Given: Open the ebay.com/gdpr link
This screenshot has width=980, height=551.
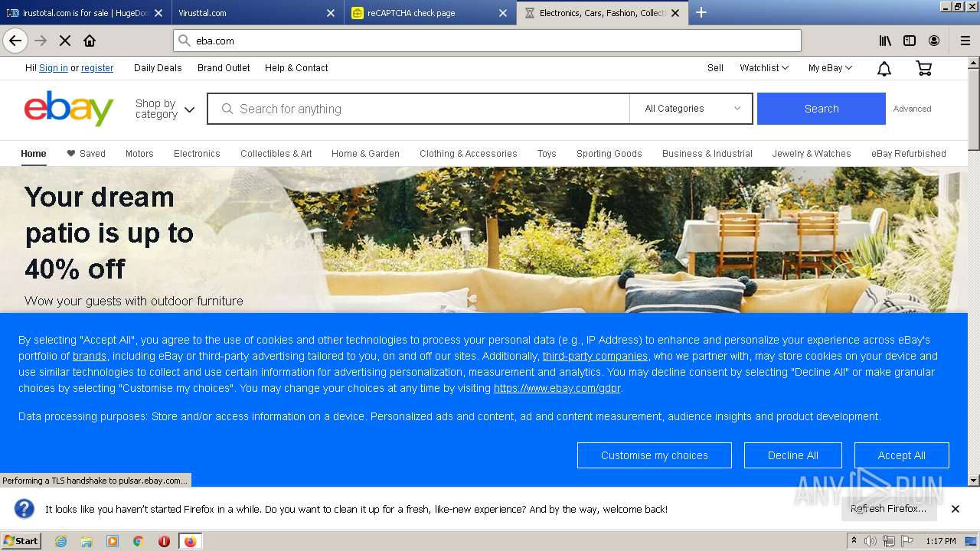Looking at the screenshot, I should 557,388.
